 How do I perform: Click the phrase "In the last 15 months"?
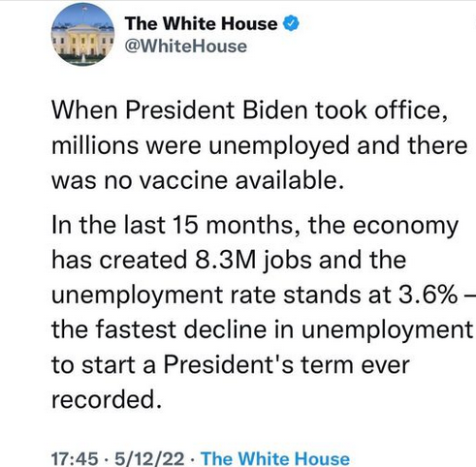[x=172, y=225]
